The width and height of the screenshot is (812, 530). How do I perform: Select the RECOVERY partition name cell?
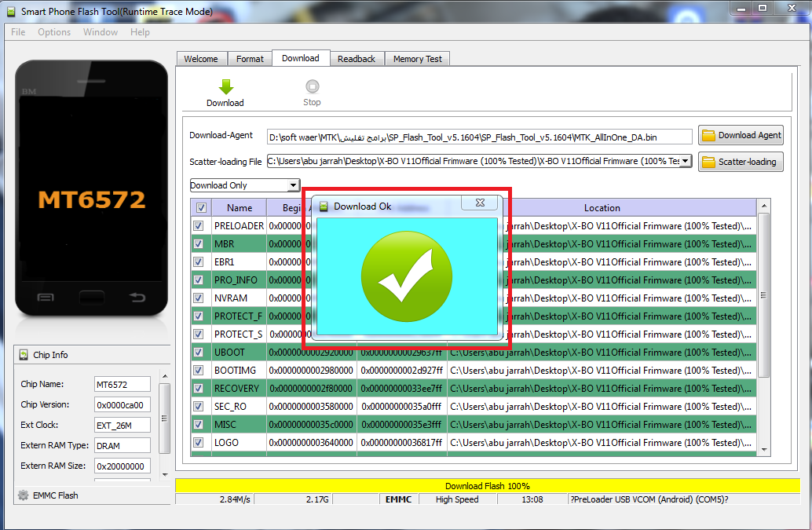point(239,388)
